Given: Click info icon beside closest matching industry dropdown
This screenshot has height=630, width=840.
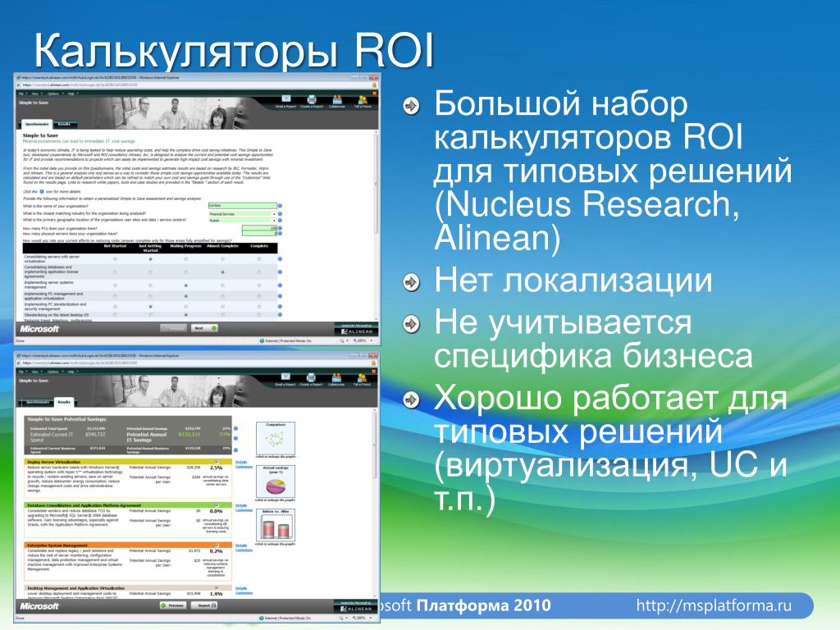Looking at the screenshot, I should click(280, 214).
